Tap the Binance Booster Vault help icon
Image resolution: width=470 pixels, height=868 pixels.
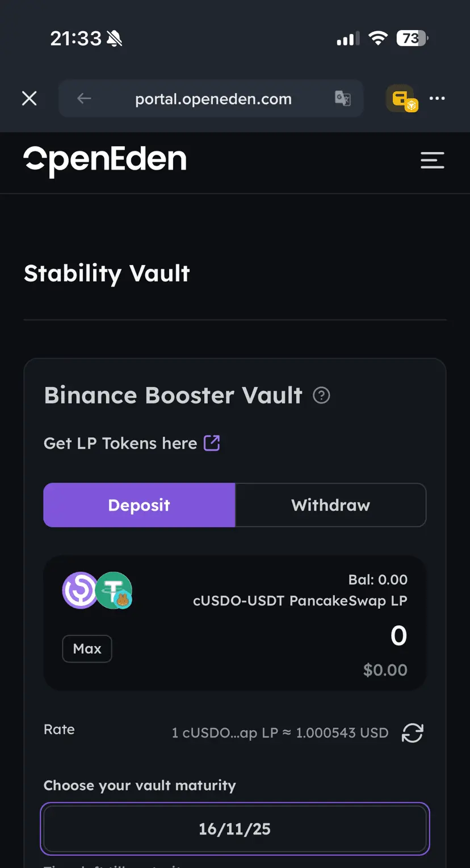pyautogui.click(x=321, y=395)
